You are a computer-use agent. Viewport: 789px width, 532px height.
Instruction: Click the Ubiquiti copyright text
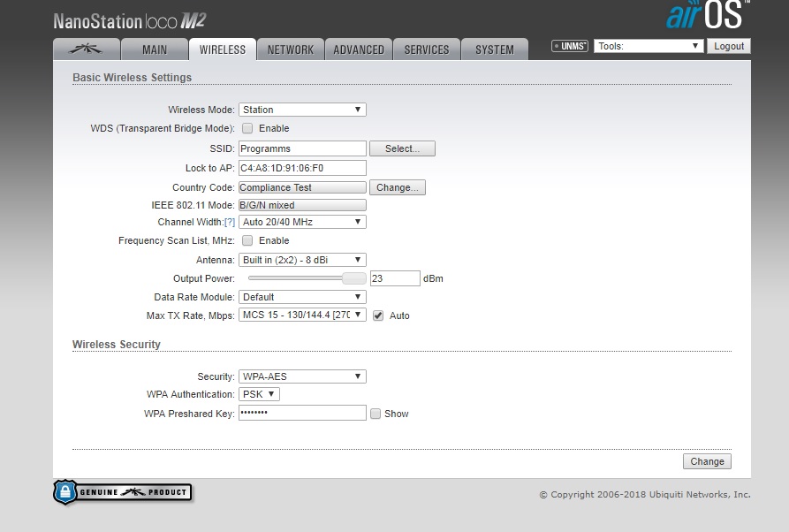coord(645,494)
